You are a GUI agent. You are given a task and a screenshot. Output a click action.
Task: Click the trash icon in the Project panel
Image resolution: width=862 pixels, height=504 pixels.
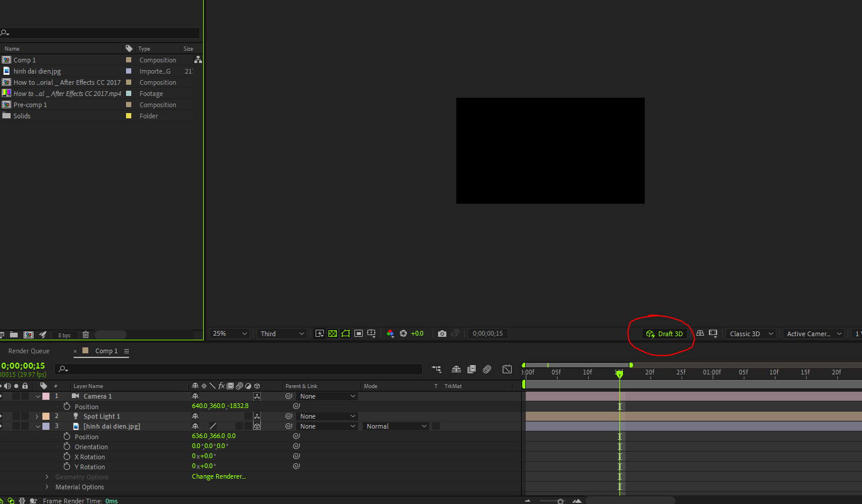point(85,334)
